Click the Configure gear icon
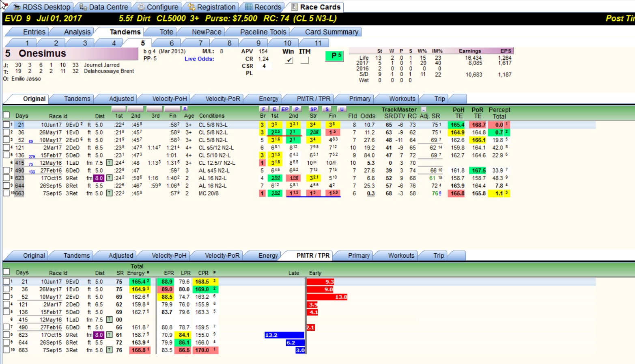 [141, 7]
